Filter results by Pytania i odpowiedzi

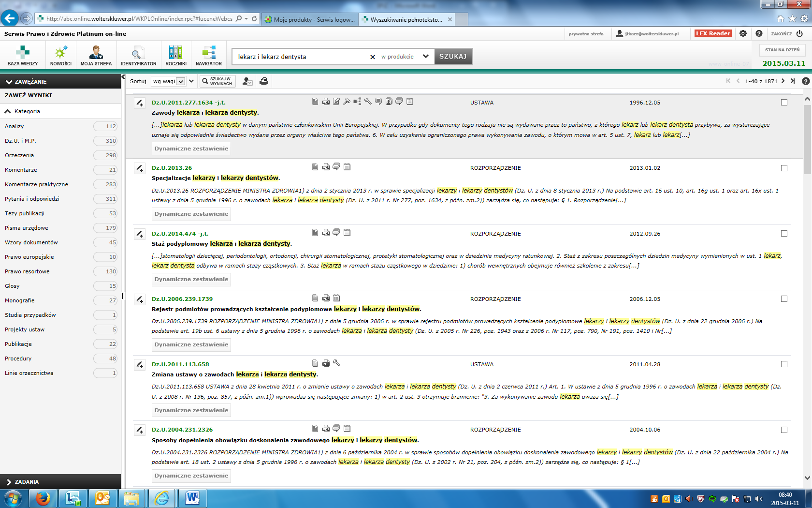coord(60,199)
